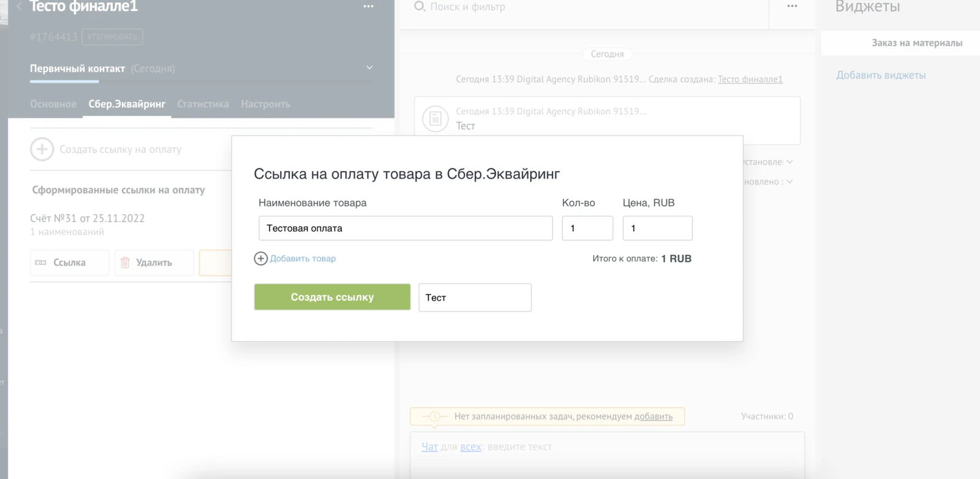Click the Сегодня date badge in feed
Viewport: 980px width, 479px height.
tap(607, 54)
